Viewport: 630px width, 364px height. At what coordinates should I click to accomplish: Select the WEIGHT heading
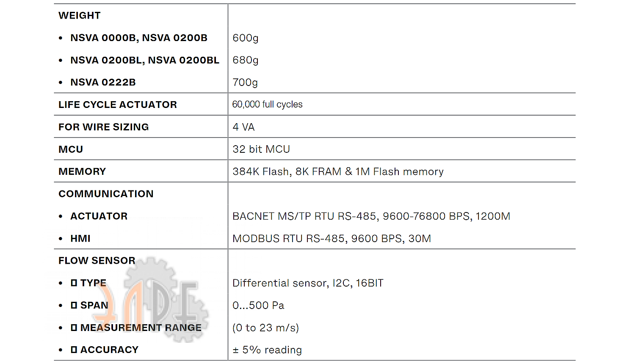pyautogui.click(x=80, y=16)
